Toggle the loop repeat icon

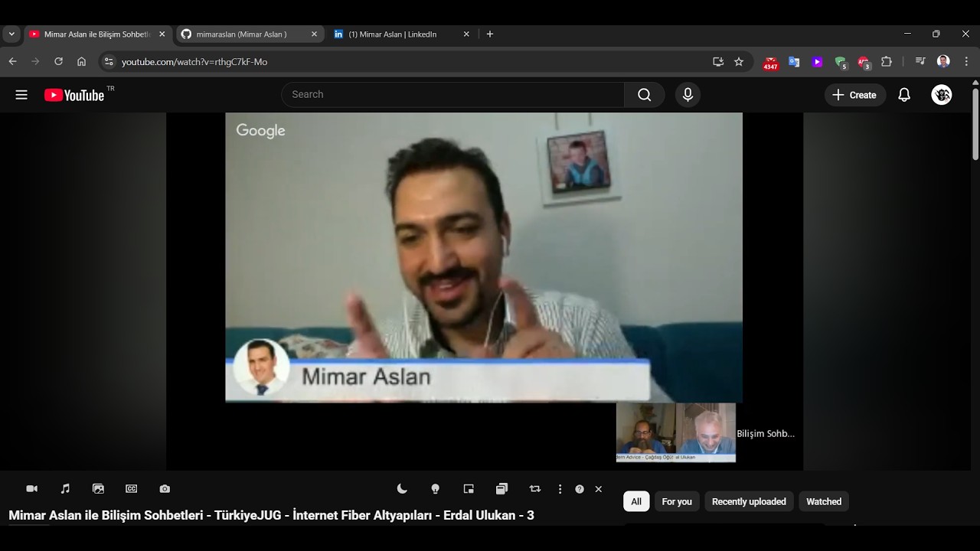coord(535,489)
